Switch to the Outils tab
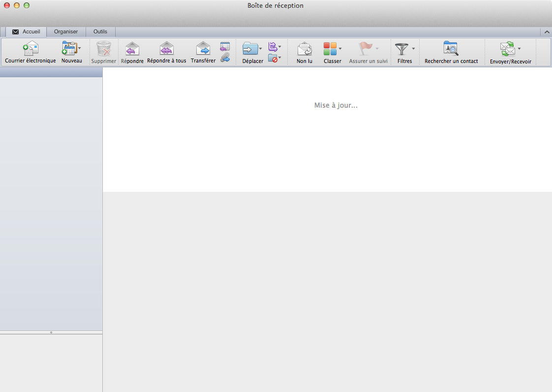552x392 pixels. pos(100,31)
